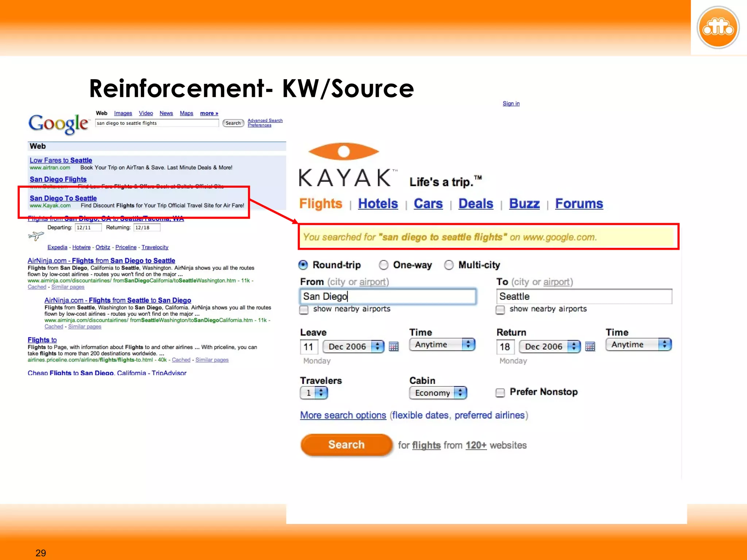747x560 pixels.
Task: Click the Leave day field showing 11
Action: coord(309,347)
